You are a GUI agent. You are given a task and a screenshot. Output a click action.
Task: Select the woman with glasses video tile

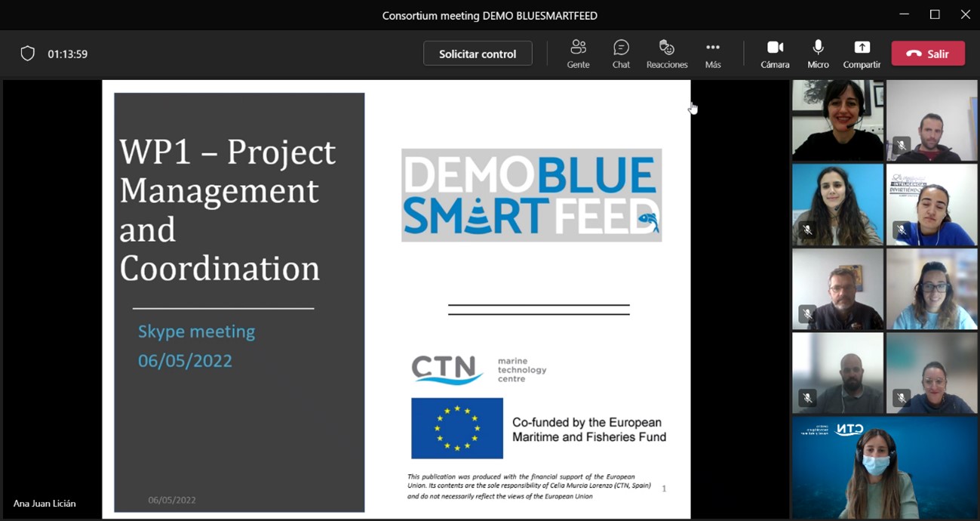[932, 289]
